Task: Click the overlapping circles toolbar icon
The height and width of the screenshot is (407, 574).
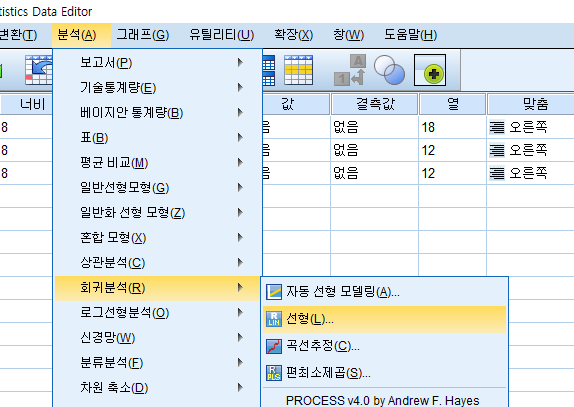Action: 389,70
